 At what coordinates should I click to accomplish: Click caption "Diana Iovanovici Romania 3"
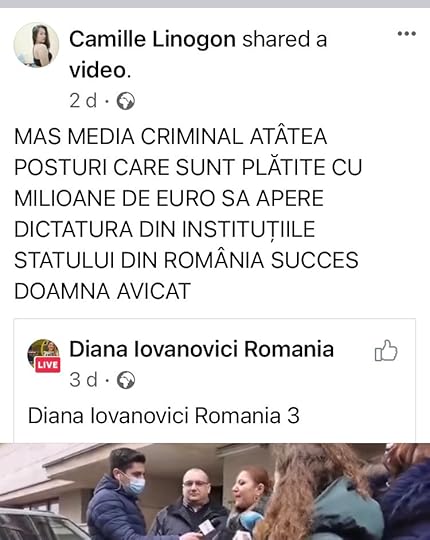[x=164, y=416]
